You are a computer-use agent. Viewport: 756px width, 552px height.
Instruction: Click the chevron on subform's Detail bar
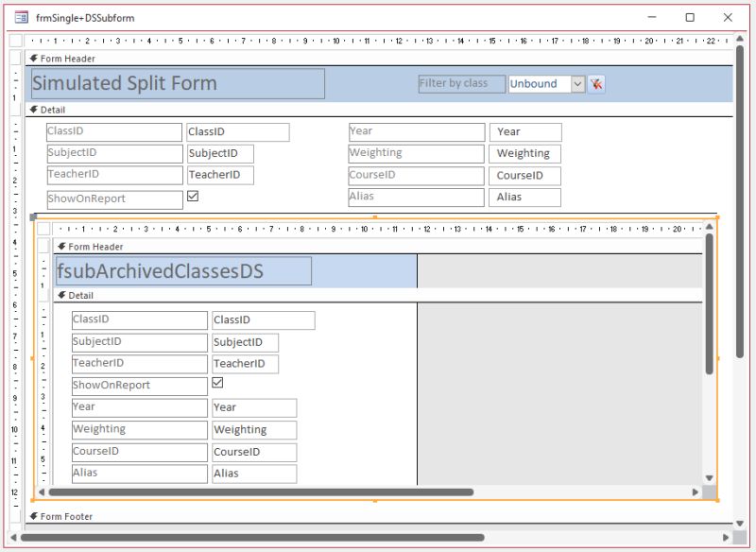(x=60, y=293)
